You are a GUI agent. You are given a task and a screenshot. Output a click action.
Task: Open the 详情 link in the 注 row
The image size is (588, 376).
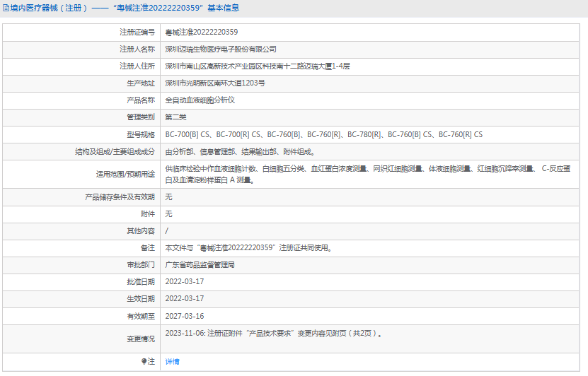tap(172, 361)
